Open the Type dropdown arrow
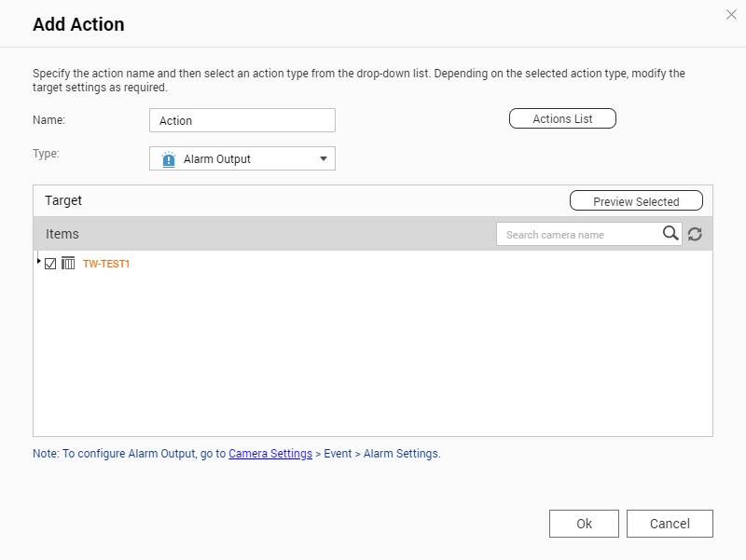The height and width of the screenshot is (560, 746). pos(324,159)
